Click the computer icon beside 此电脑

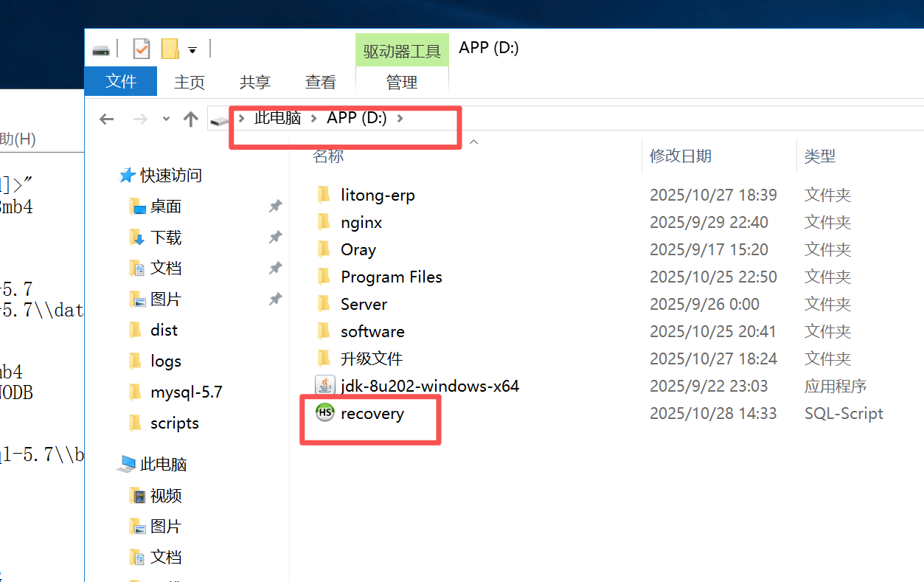point(127,464)
